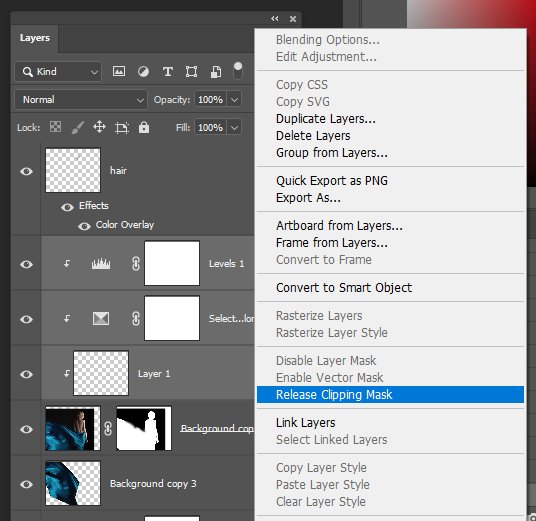Lock image pixels brush icon
Viewport: 536px width, 521px height.
tap(78, 128)
